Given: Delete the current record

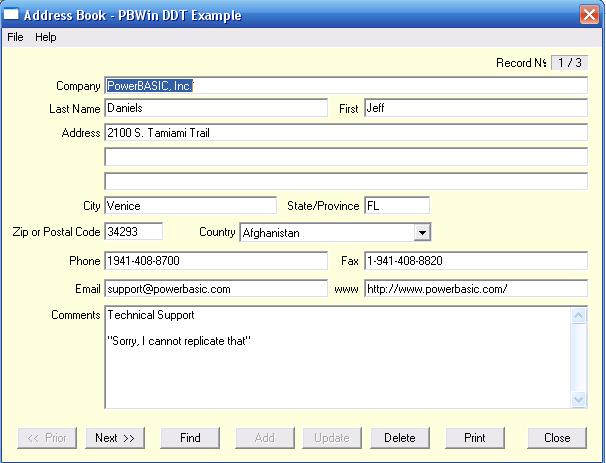Looking at the screenshot, I should pos(400,438).
